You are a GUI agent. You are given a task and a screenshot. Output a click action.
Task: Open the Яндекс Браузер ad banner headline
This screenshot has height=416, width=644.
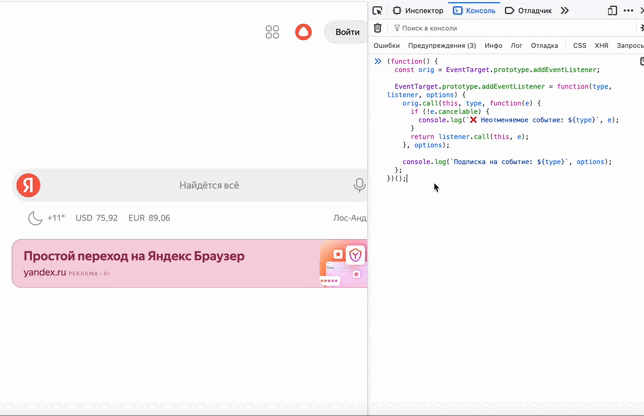[x=134, y=256]
